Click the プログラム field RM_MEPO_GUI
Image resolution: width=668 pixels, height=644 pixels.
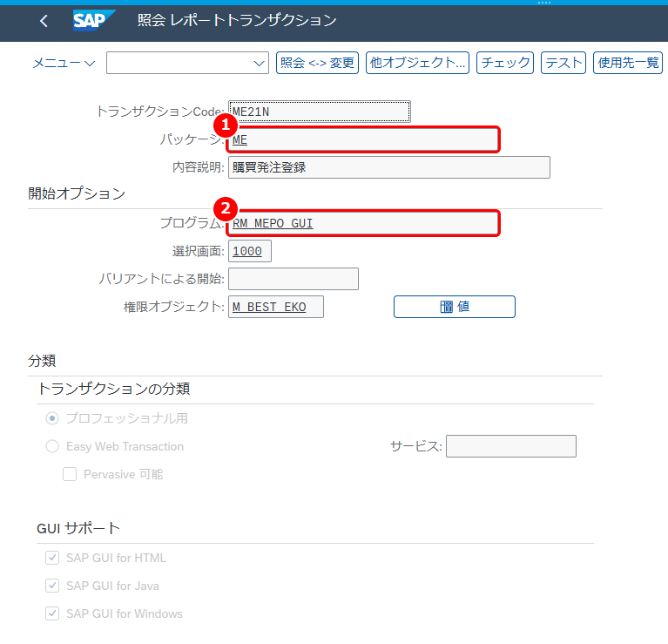(x=363, y=223)
